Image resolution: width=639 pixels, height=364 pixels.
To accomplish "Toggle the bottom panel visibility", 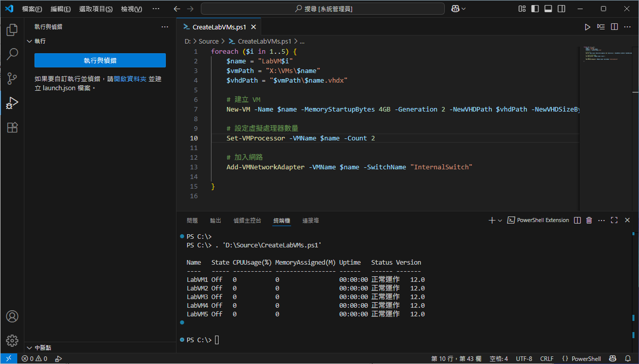I will click(548, 9).
